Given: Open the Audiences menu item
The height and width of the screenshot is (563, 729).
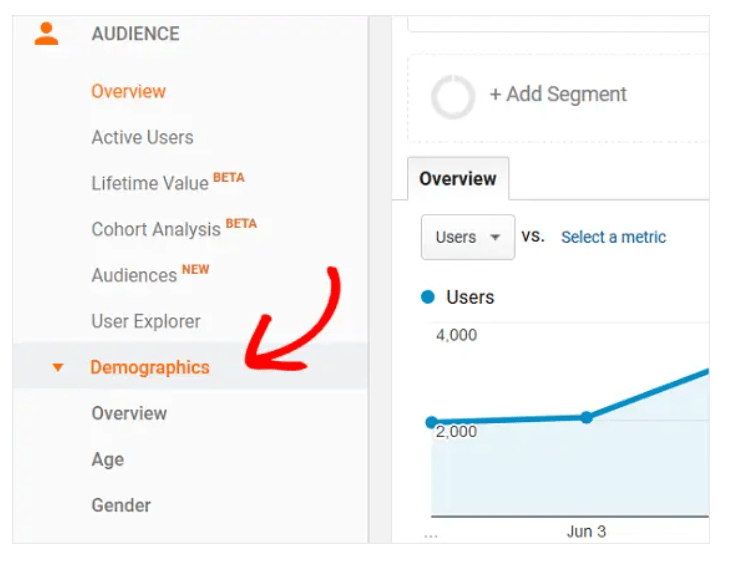Looking at the screenshot, I should tap(134, 275).
